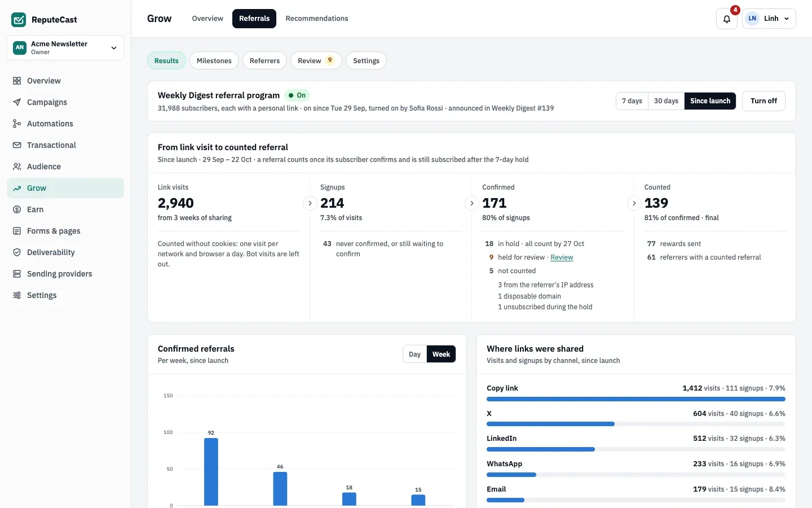Click '1 unsubscribed during the hold'
812x508 pixels.
coord(545,307)
